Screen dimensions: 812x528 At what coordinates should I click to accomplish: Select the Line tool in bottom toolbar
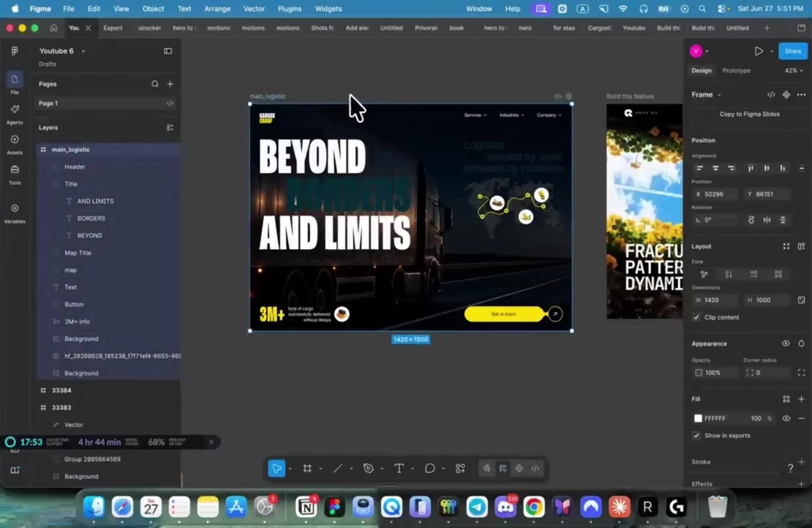(x=338, y=468)
